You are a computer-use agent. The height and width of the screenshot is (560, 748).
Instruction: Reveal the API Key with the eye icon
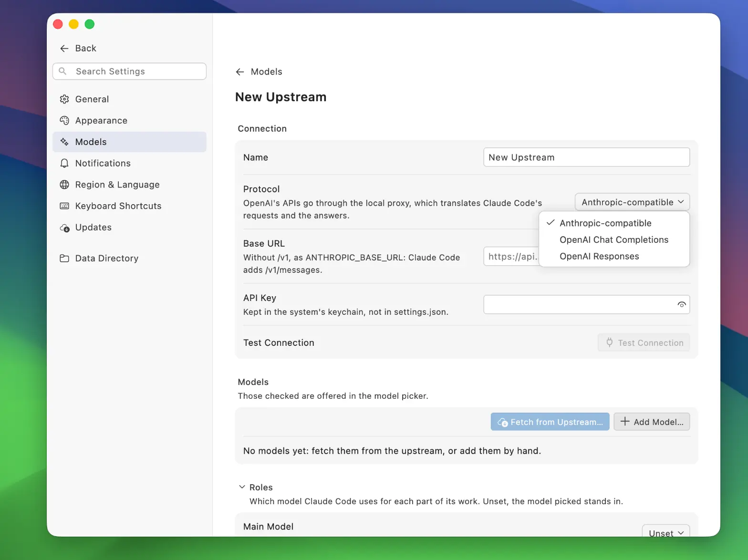pyautogui.click(x=682, y=305)
